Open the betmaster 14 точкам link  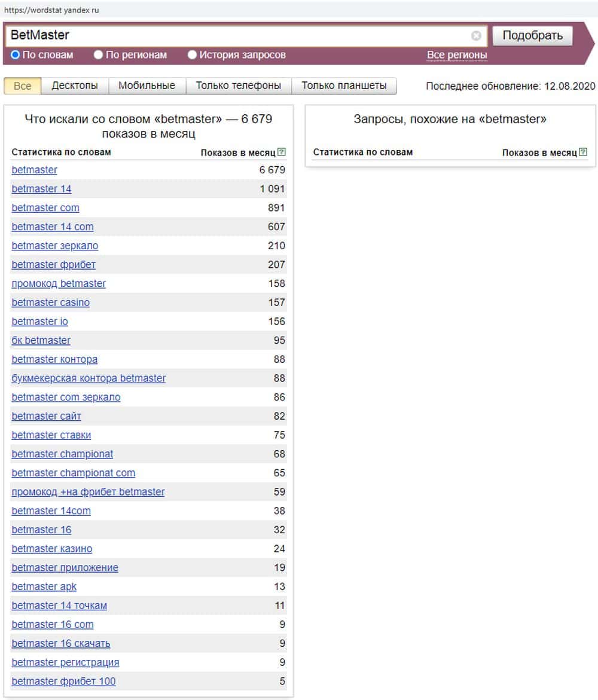(x=59, y=606)
